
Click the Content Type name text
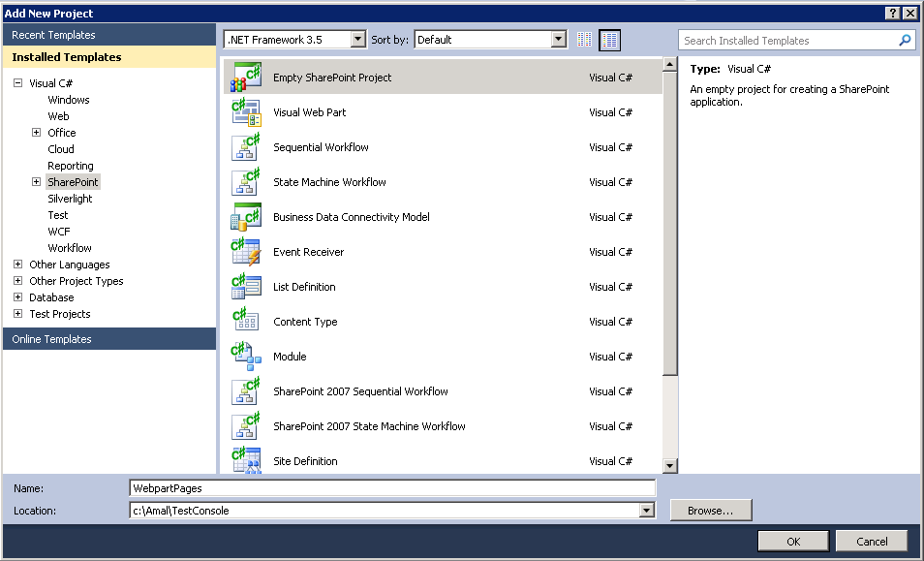pos(305,321)
